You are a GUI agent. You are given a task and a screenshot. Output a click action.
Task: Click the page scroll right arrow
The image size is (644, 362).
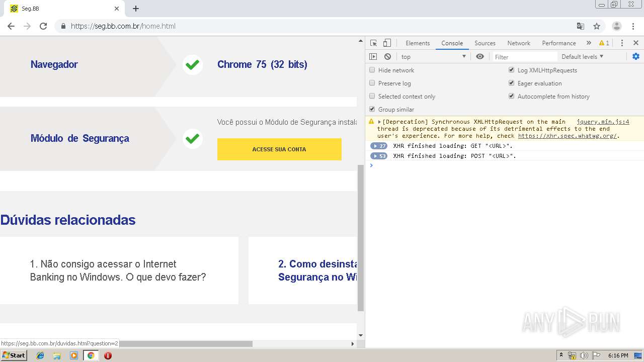(x=352, y=344)
